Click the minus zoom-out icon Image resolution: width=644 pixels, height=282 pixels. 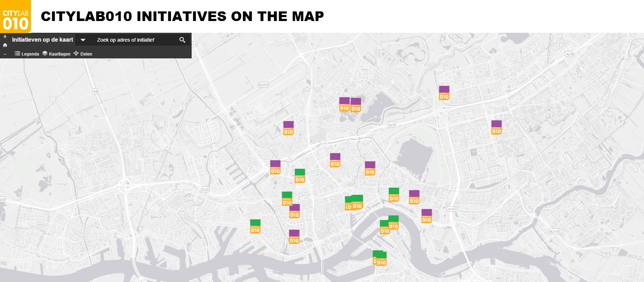tap(5, 54)
